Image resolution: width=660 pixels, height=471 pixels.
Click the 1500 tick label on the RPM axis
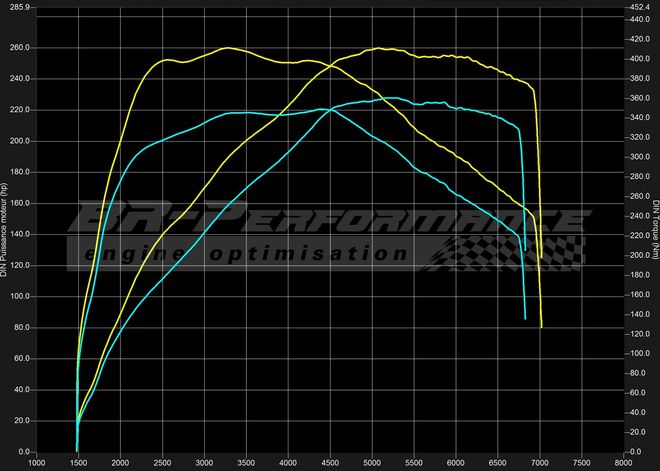pos(78,463)
